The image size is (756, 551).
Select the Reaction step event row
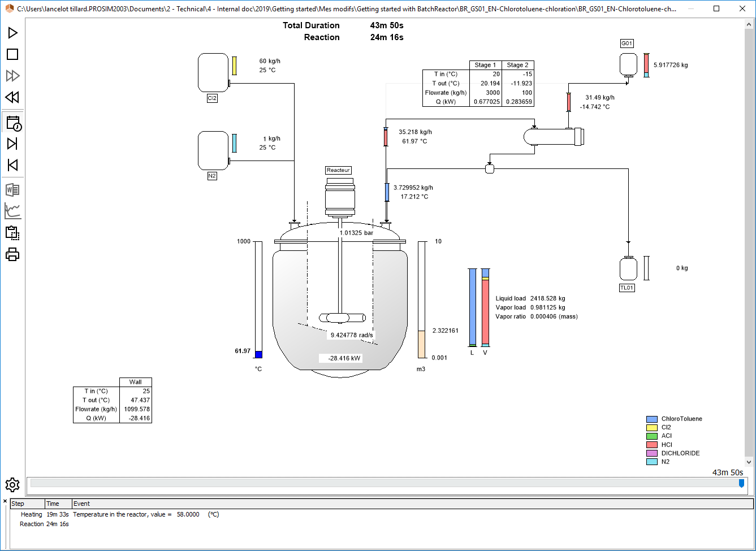point(32,524)
